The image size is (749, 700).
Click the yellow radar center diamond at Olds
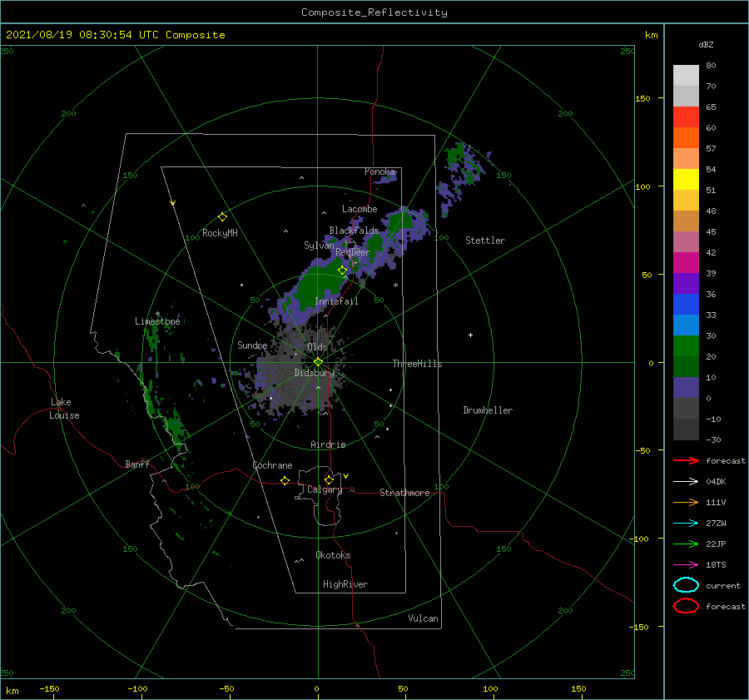(318, 362)
